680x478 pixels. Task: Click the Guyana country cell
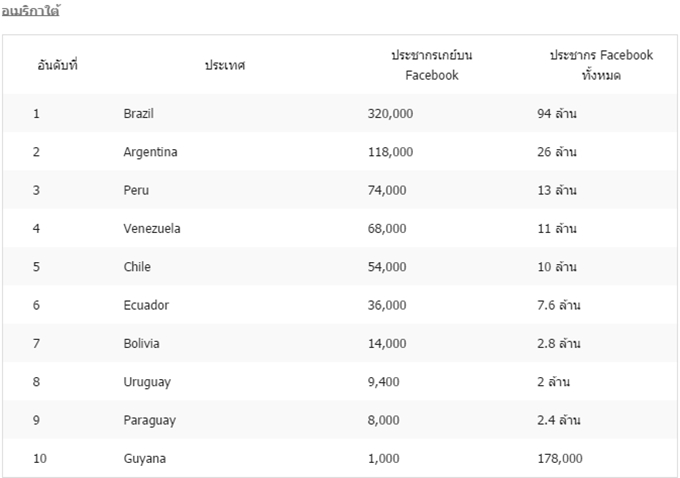point(144,458)
